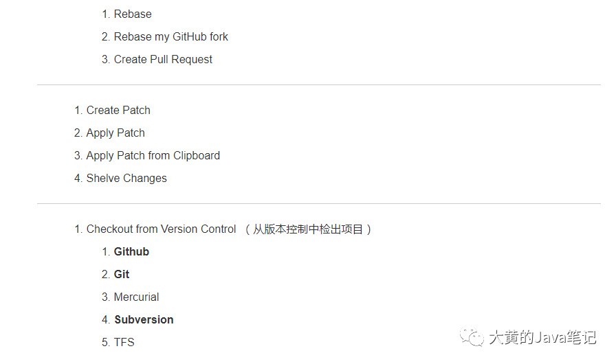Click the horizontal divider above 'Create Patch'
The width and height of the screenshot is (616, 364).
point(319,85)
